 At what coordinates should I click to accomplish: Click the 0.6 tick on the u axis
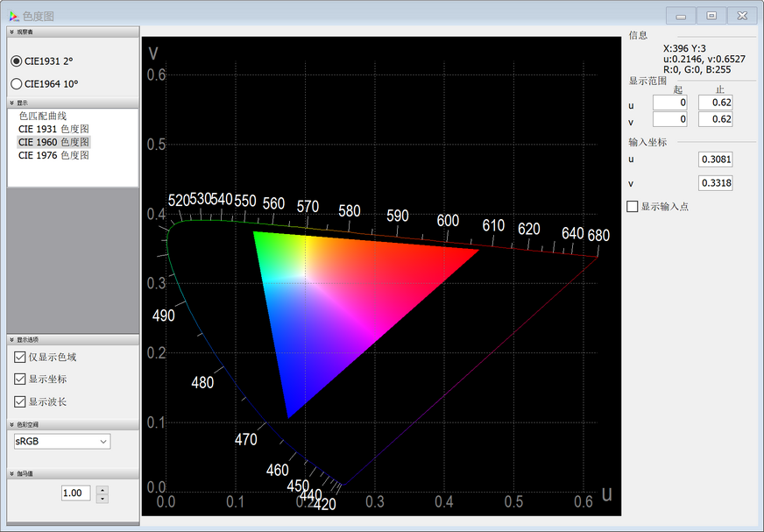pos(584,502)
